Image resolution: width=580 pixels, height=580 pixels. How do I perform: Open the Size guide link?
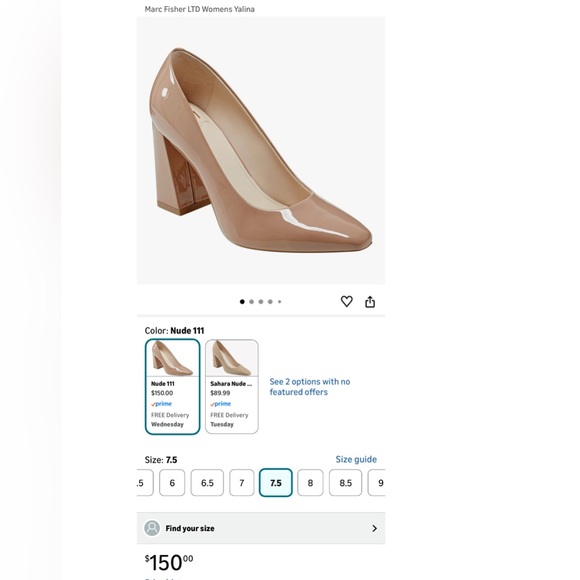(356, 459)
